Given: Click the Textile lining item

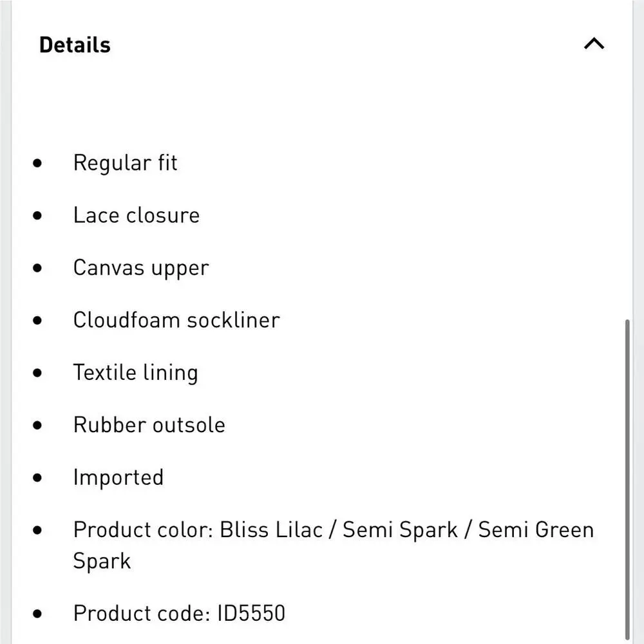Looking at the screenshot, I should pyautogui.click(x=135, y=374).
